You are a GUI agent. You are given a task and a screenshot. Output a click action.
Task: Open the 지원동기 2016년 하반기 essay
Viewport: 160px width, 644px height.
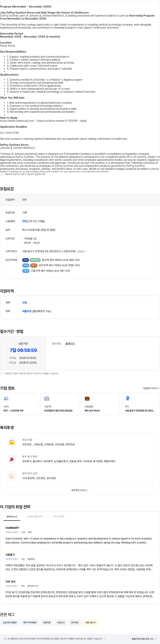pos(80,562)
